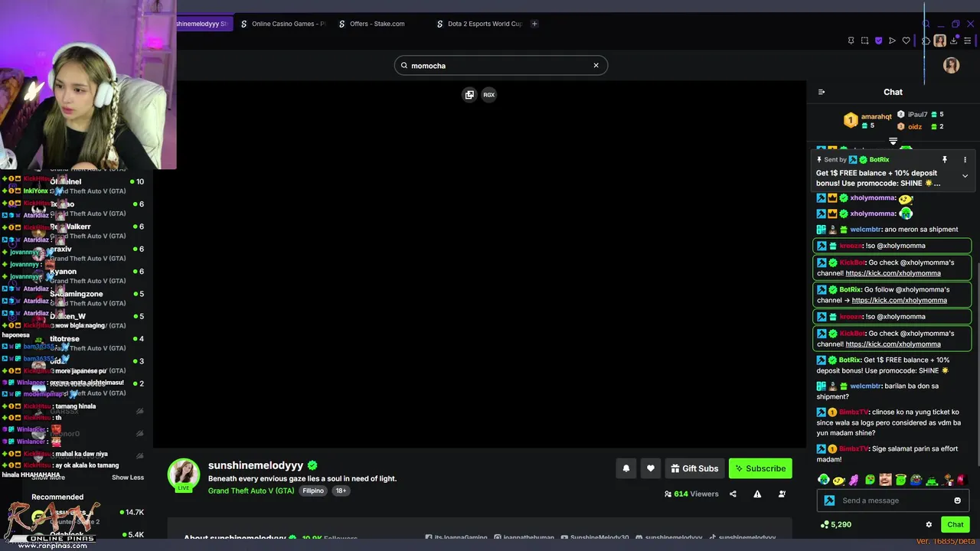
Task: Subscribe to sunshinemelodyyy
Action: coord(759,468)
